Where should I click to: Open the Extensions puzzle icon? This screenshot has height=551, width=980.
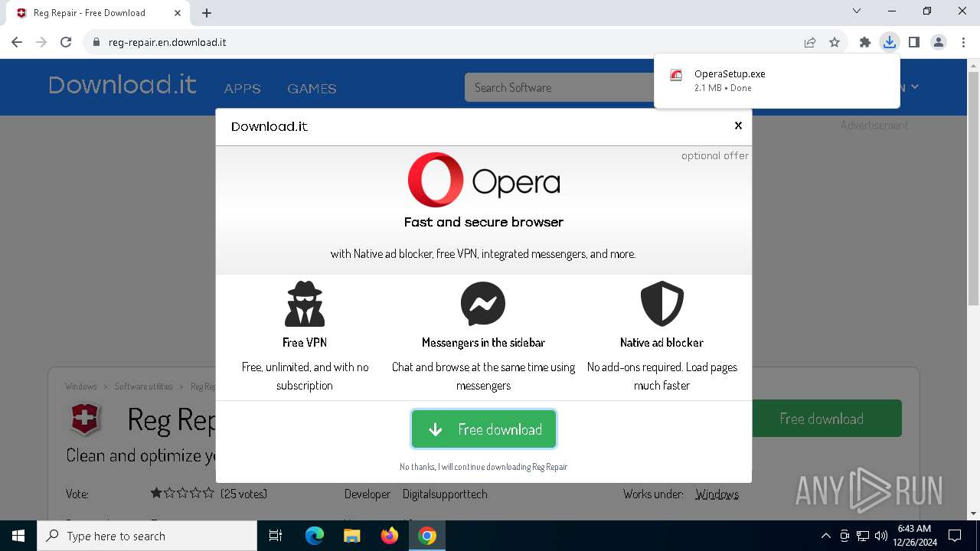click(x=865, y=42)
